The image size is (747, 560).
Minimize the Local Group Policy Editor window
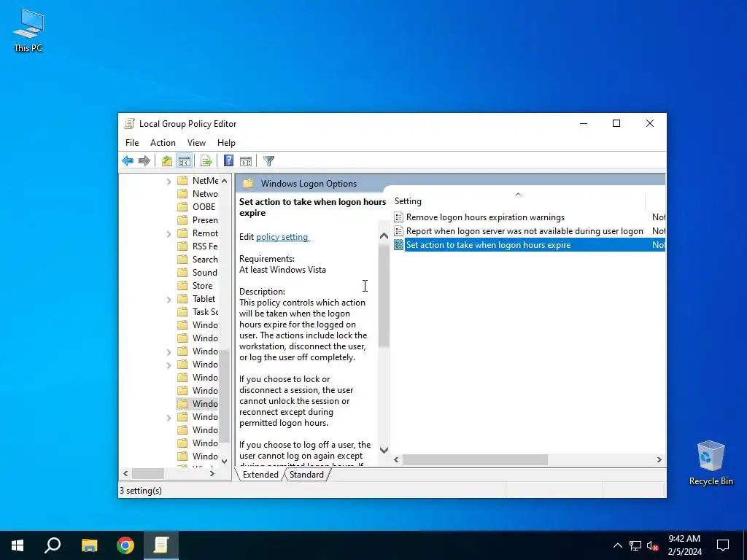(x=584, y=123)
